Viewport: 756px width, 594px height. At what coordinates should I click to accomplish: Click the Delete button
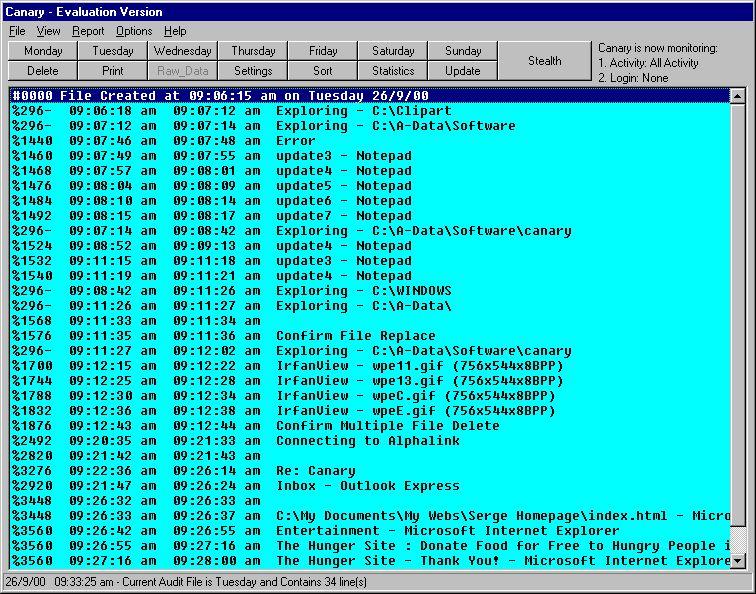click(43, 71)
